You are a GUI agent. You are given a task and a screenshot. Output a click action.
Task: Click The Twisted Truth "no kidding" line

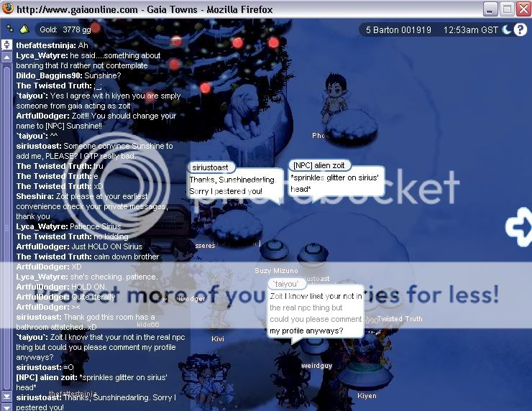click(x=72, y=236)
